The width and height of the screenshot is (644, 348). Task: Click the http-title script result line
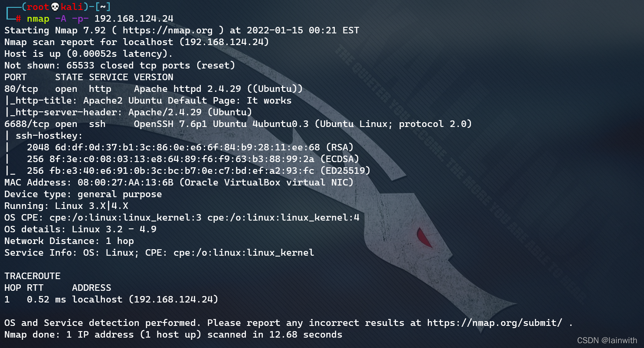point(148,101)
